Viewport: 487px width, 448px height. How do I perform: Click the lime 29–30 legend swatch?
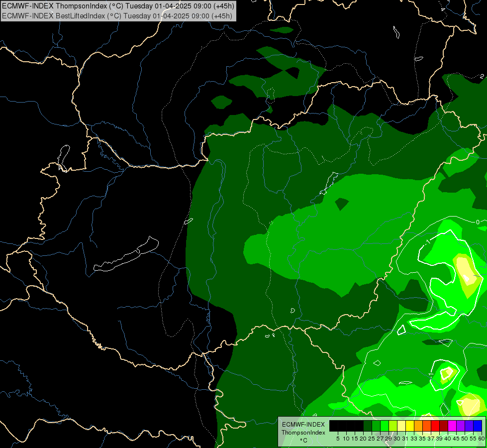pyautogui.click(x=393, y=426)
